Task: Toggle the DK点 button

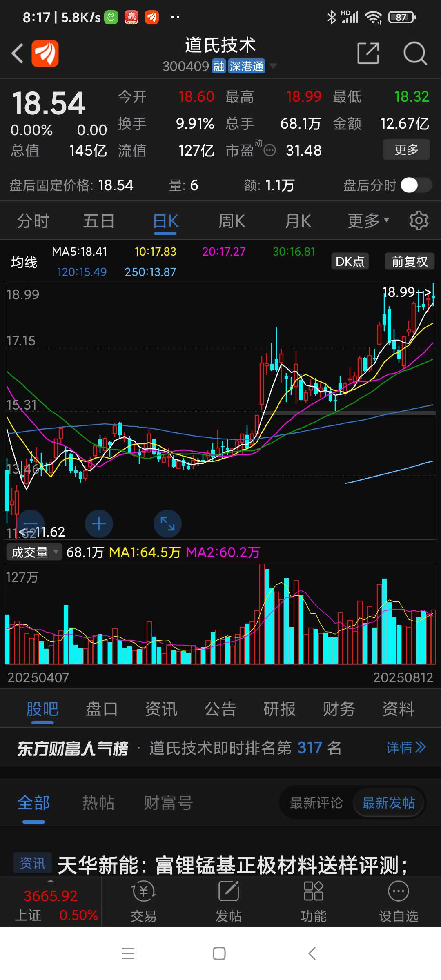Action: [x=350, y=261]
